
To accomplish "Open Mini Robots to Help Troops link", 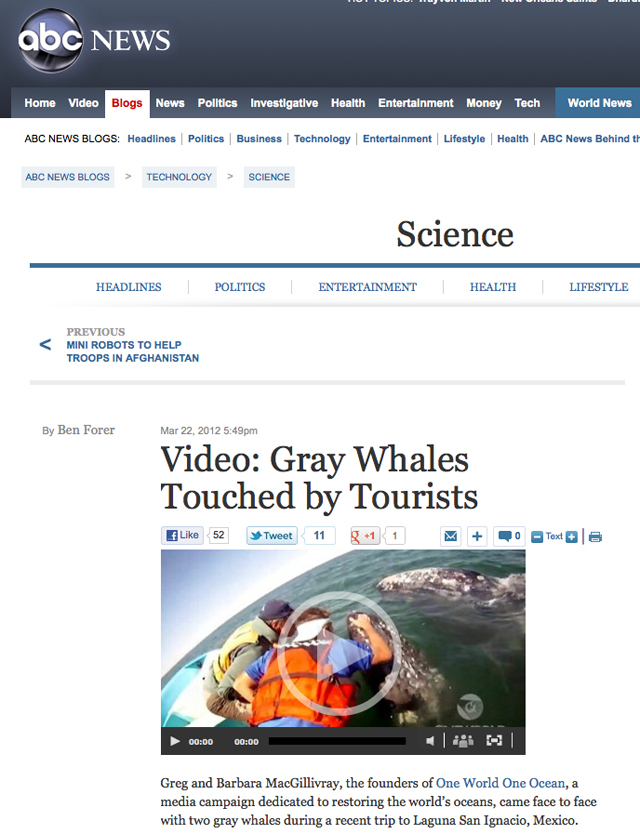I will pos(132,352).
